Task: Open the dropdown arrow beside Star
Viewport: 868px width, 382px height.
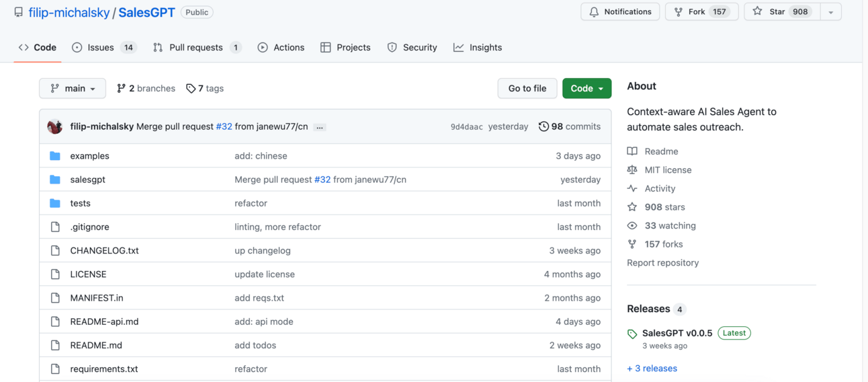Action: click(831, 12)
